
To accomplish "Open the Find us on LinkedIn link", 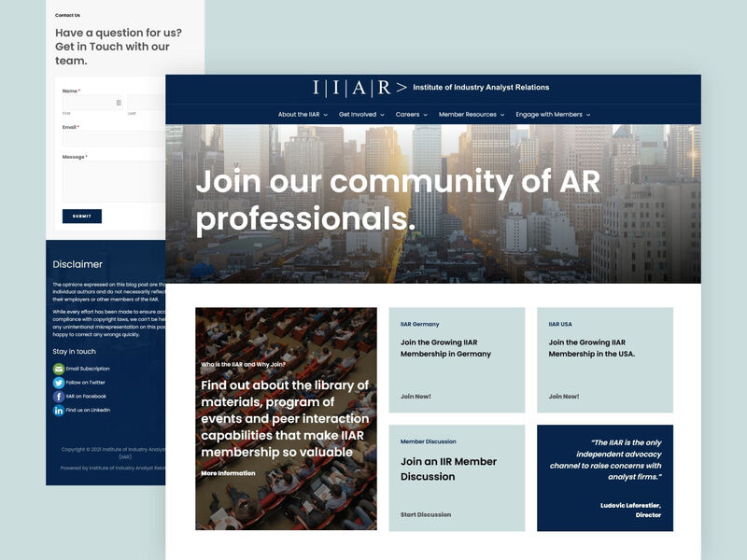I will click(88, 410).
